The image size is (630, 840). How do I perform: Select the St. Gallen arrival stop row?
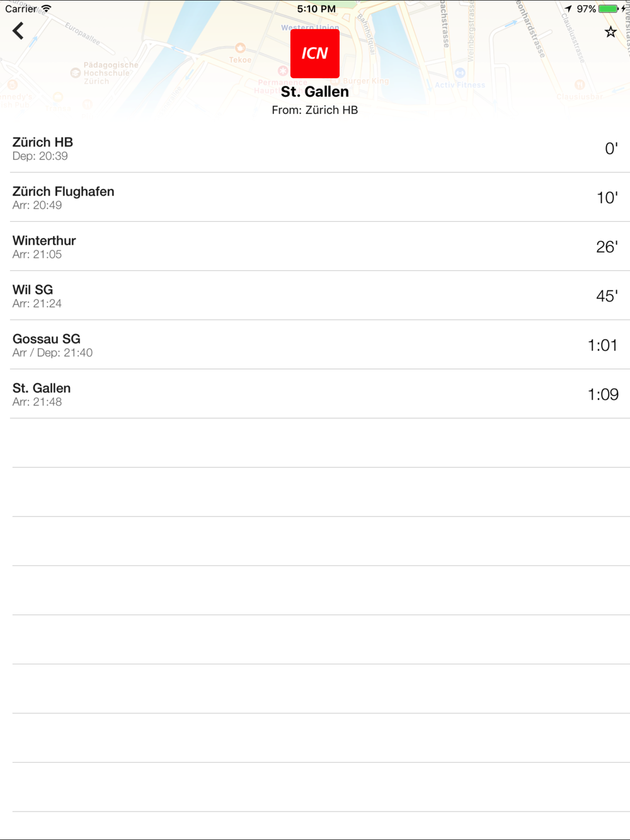[x=315, y=394]
